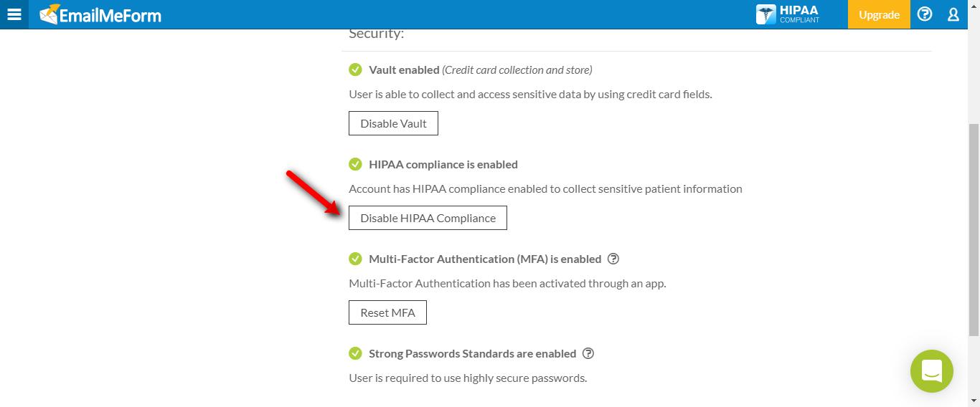The width and height of the screenshot is (980, 407).
Task: Open the help question mark icon in header
Action: 925,14
